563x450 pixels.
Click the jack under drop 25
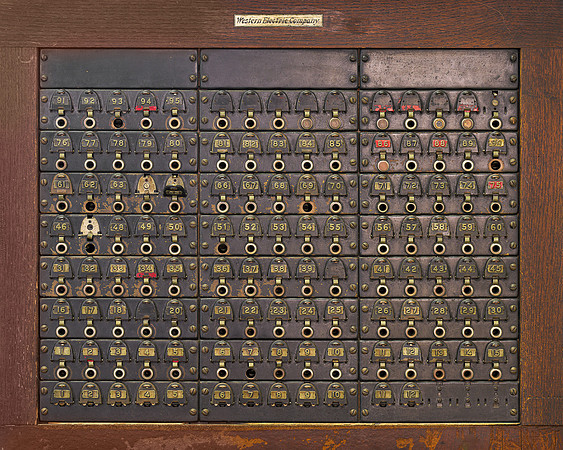click(335, 332)
